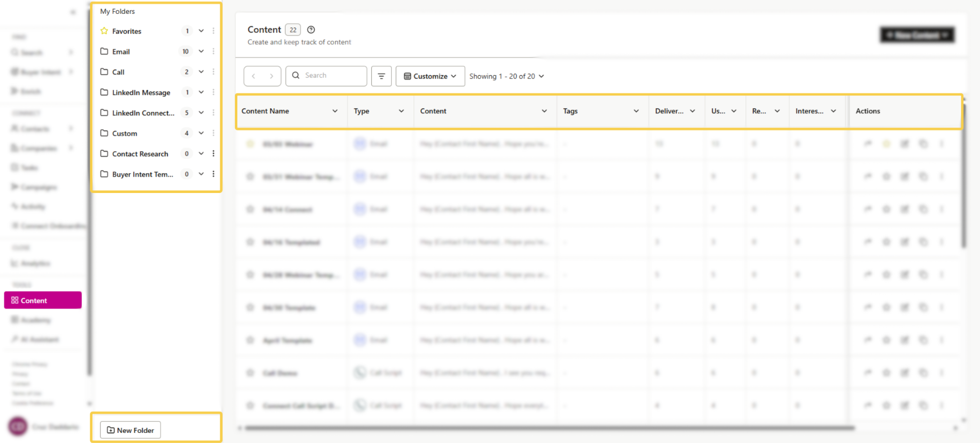The height and width of the screenshot is (443, 980).
Task: Expand the LinkedIn Connect... folder chevron
Action: point(201,113)
